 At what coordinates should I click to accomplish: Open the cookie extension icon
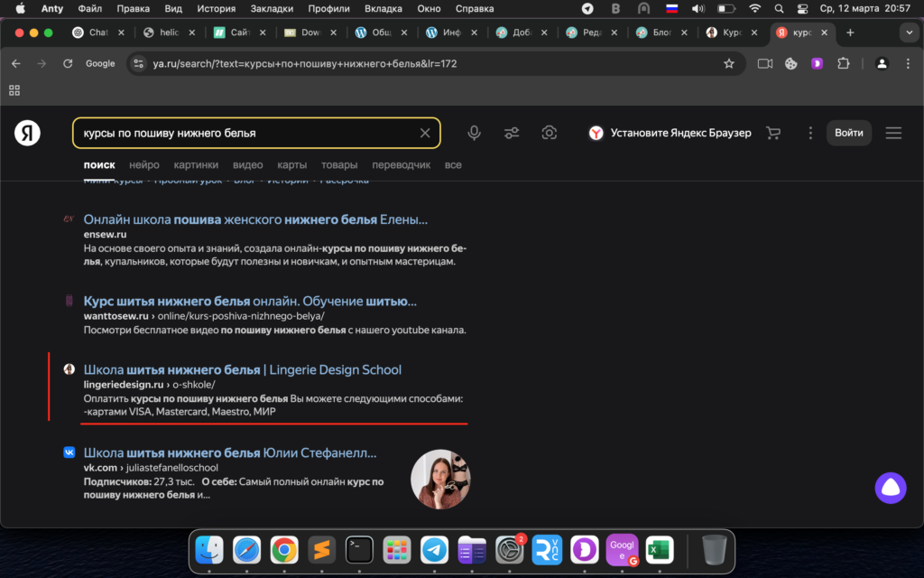pyautogui.click(x=790, y=64)
